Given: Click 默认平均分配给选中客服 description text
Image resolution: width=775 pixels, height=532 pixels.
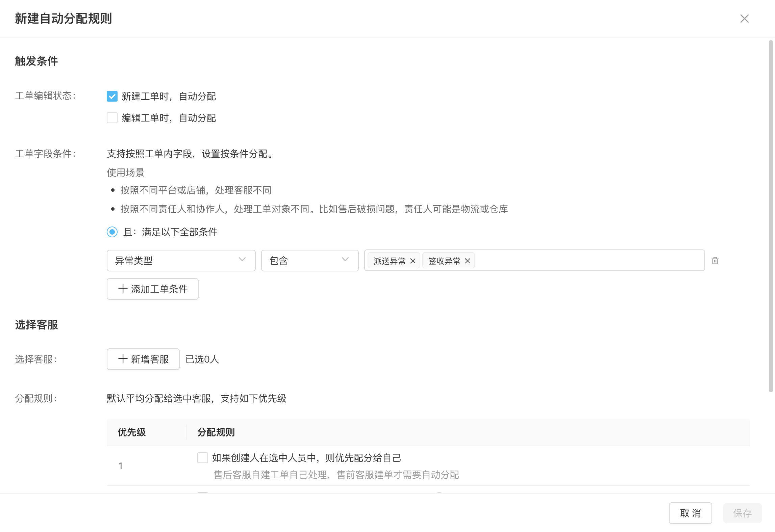Looking at the screenshot, I should pos(197,398).
